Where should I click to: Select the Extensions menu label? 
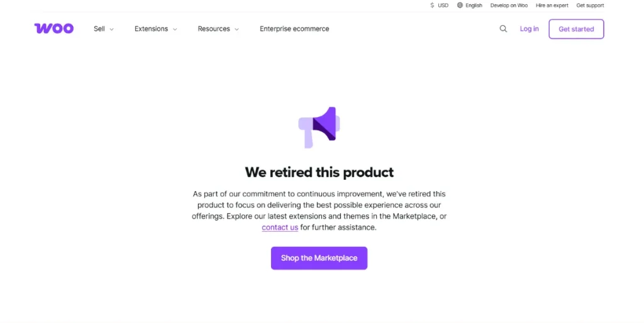pos(151,29)
